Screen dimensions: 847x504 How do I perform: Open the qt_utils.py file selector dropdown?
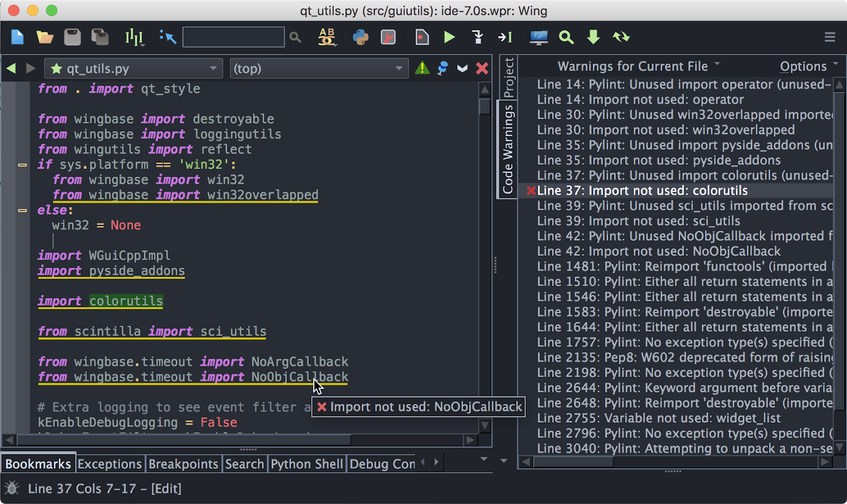point(134,68)
